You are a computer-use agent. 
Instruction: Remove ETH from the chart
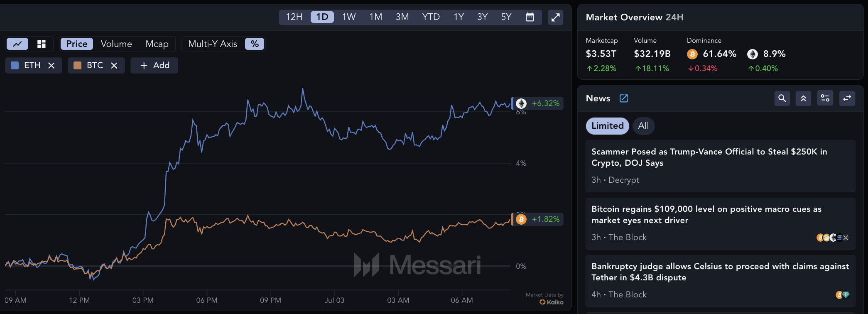click(x=51, y=66)
